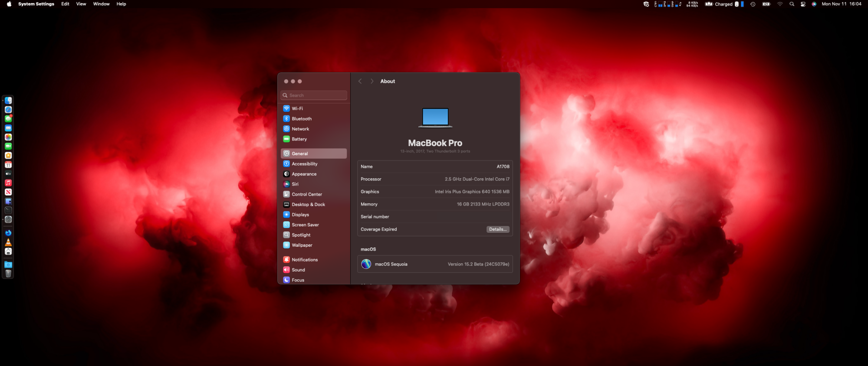Open the Trash in the Dock
Image resolution: width=868 pixels, height=366 pixels.
click(x=8, y=274)
